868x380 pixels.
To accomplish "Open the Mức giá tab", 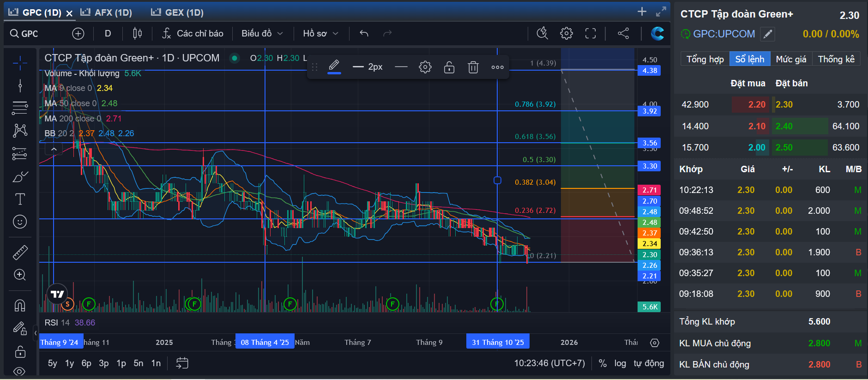I will click(791, 59).
